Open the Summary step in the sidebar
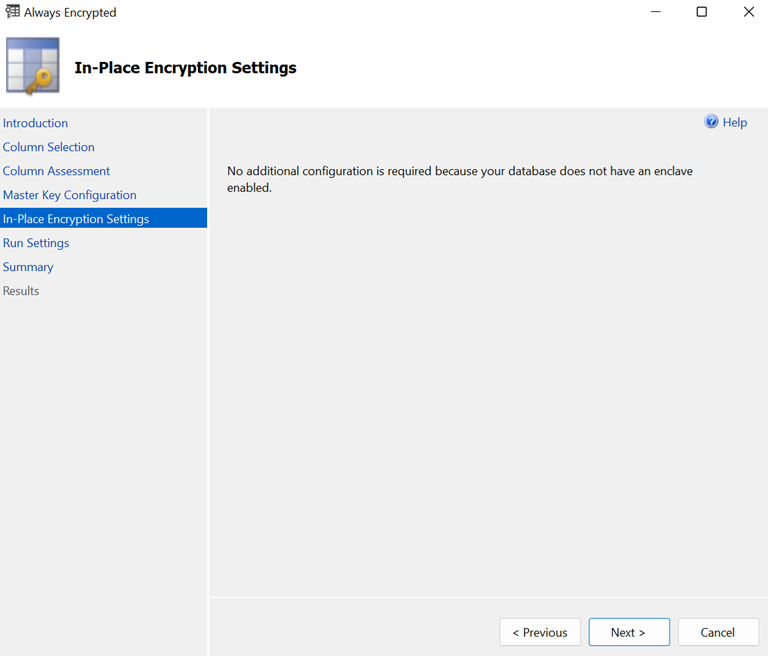The height and width of the screenshot is (656, 768). click(x=28, y=267)
